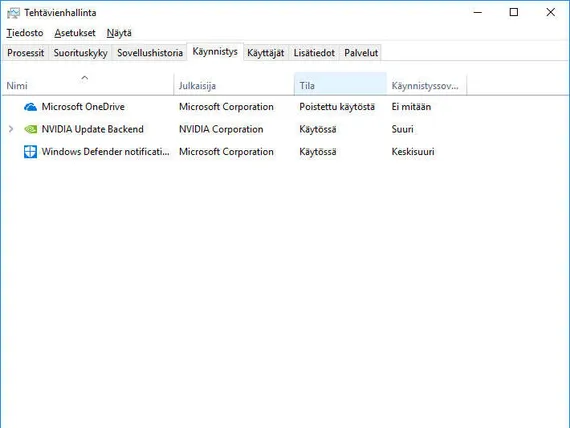Expand the NVIDIA Update Backend row
The image size is (570, 428).
[11, 129]
